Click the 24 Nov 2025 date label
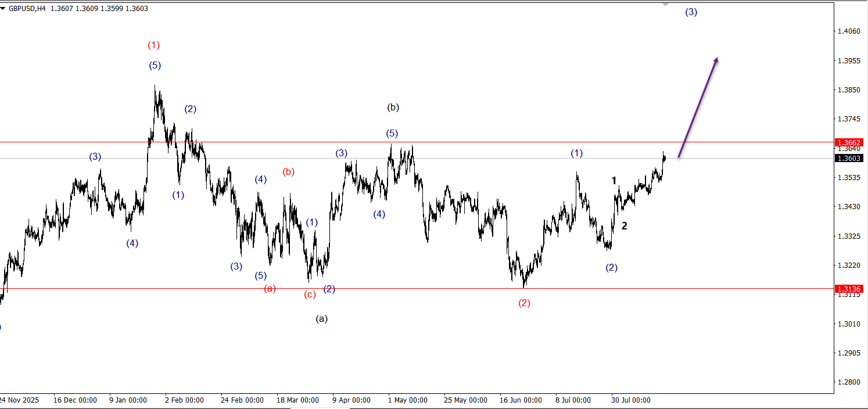Screen dimensions: 868x409 pyautogui.click(x=20, y=400)
